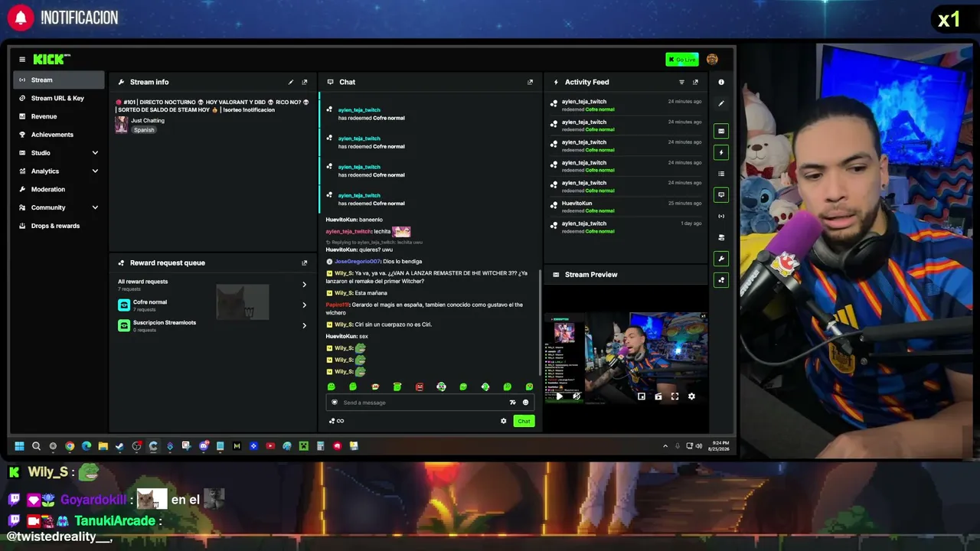This screenshot has height=551, width=980.
Task: Open JoseGregorio007's chat profile
Action: coord(357,262)
